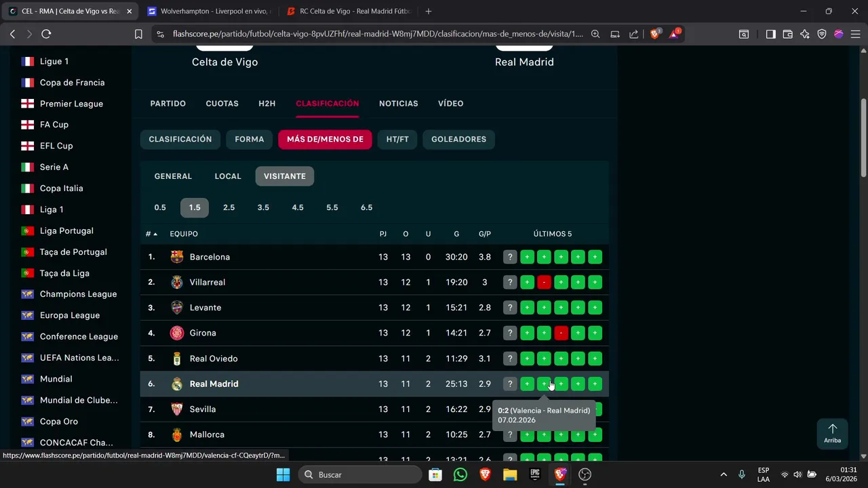Viewport: 868px width, 488px height.
Task: Click red minus result in Girona row
Action: (561, 333)
